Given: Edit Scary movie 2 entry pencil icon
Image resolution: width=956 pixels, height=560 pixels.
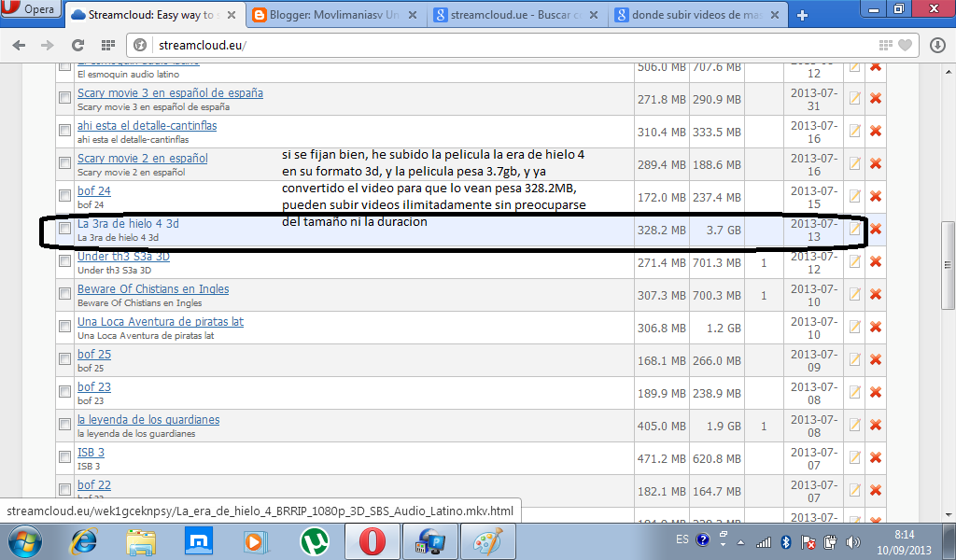Looking at the screenshot, I should click(x=855, y=163).
